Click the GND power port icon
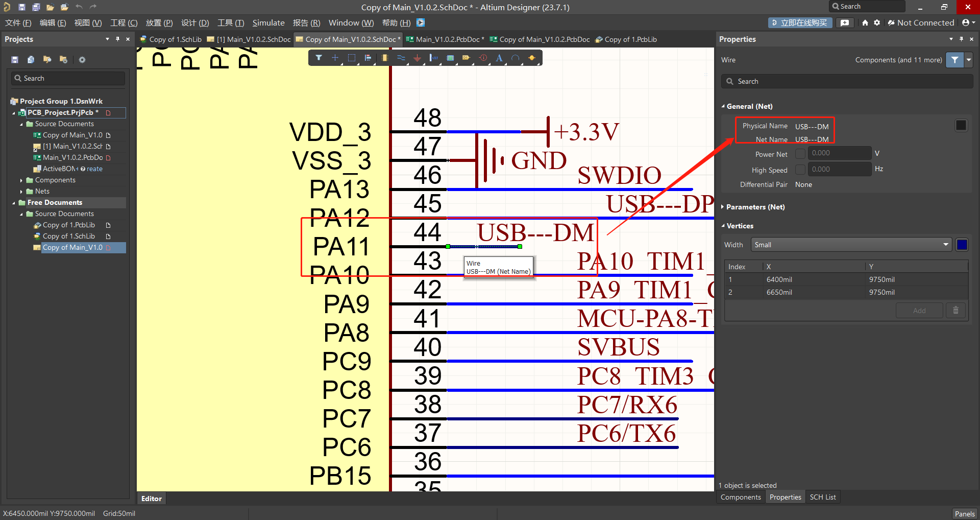 (x=417, y=58)
